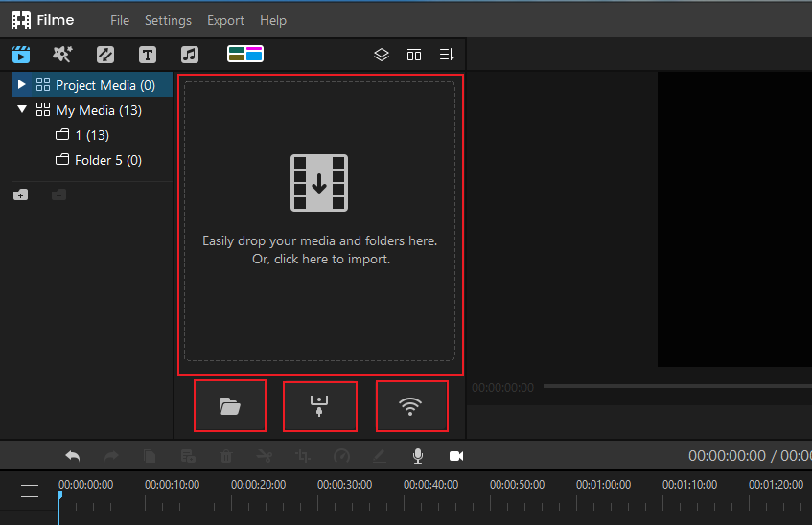Click the edit pencil icon
The height and width of the screenshot is (525, 812).
[380, 456]
